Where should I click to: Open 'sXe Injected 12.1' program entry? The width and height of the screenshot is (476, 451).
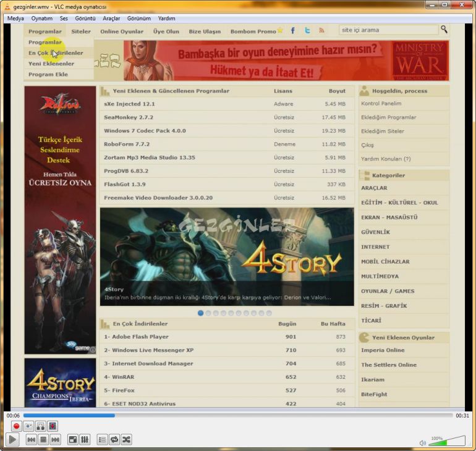[129, 104]
